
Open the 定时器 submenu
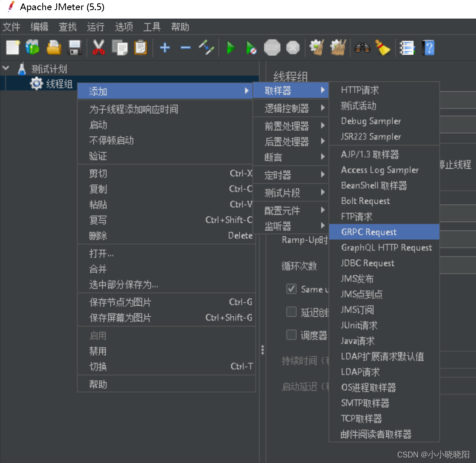click(x=291, y=175)
